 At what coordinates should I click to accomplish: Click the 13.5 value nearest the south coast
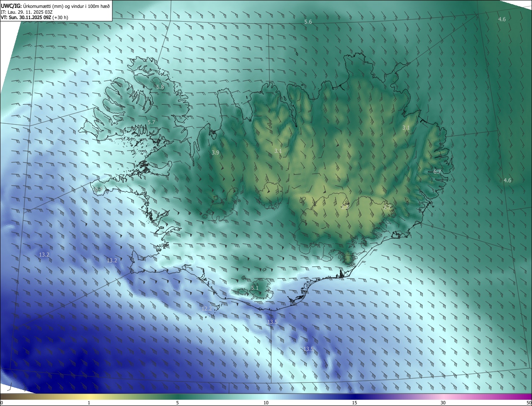pos(272,322)
